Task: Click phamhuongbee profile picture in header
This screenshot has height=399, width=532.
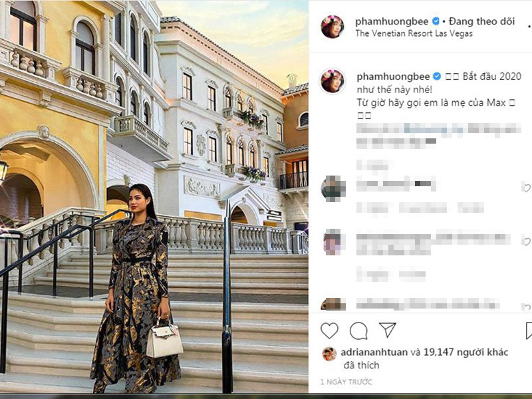Action: (x=332, y=27)
